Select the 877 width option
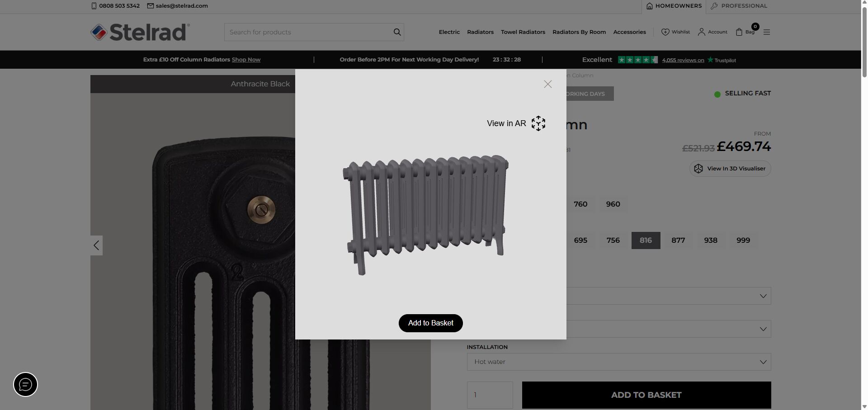Screen dimensions: 868x410 coord(678,240)
